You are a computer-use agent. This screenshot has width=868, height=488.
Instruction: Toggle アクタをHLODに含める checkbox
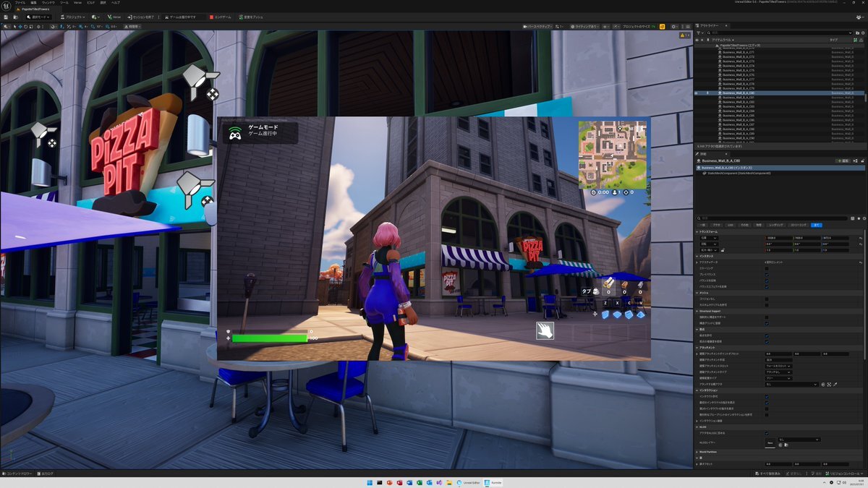(767, 432)
